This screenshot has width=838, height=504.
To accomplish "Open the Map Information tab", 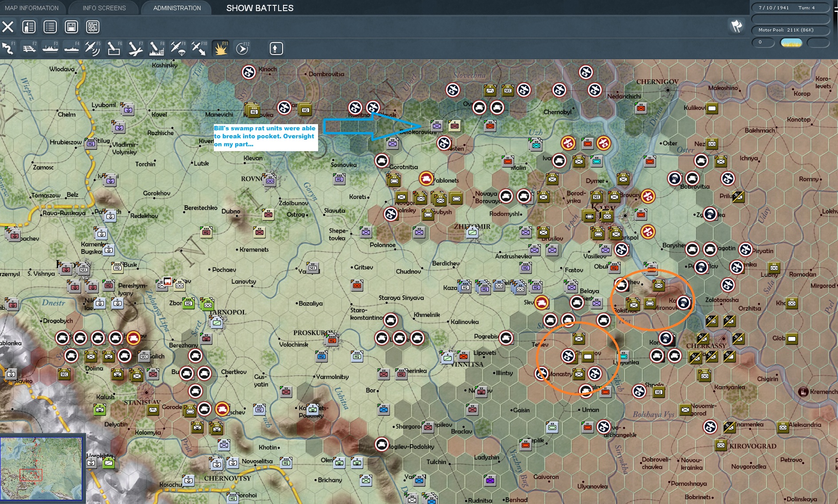I will pos(31,8).
